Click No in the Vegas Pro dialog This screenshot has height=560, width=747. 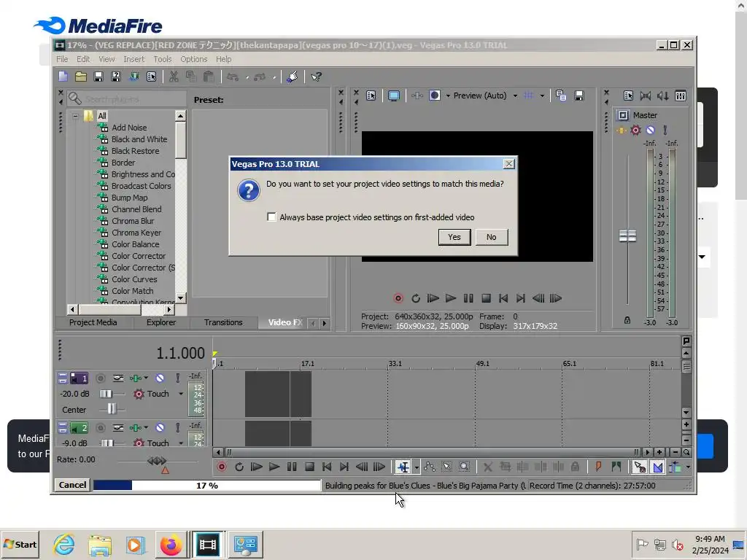[x=491, y=237]
